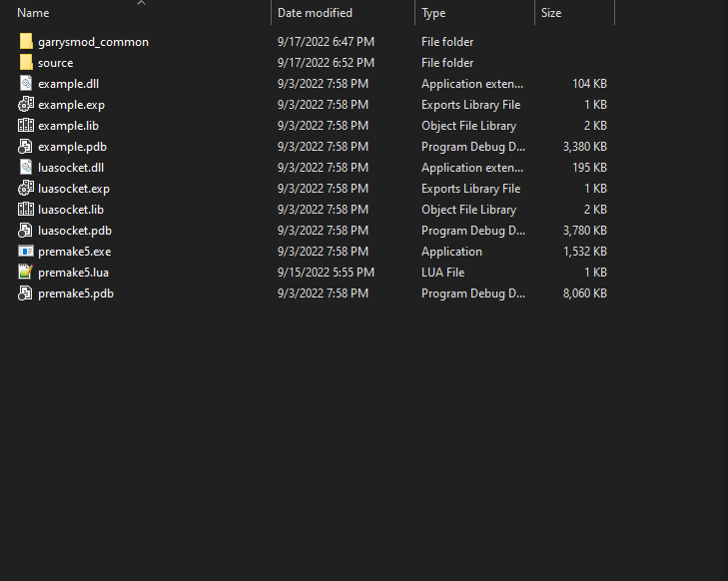Click the garrysmod_common folder icon
This screenshot has height=581, width=728.
26,41
